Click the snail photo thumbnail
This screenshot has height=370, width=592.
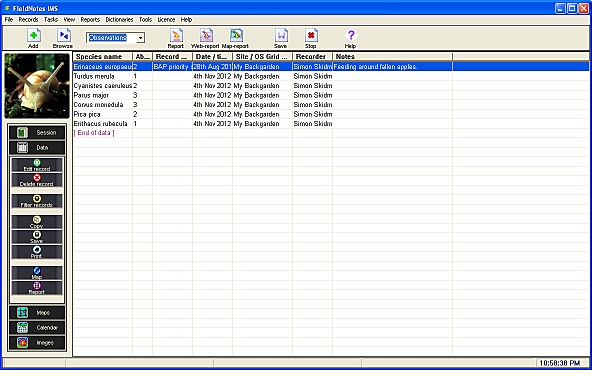pyautogui.click(x=37, y=86)
